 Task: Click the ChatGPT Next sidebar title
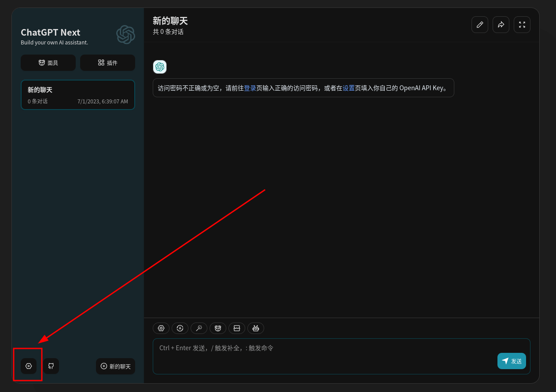click(51, 32)
